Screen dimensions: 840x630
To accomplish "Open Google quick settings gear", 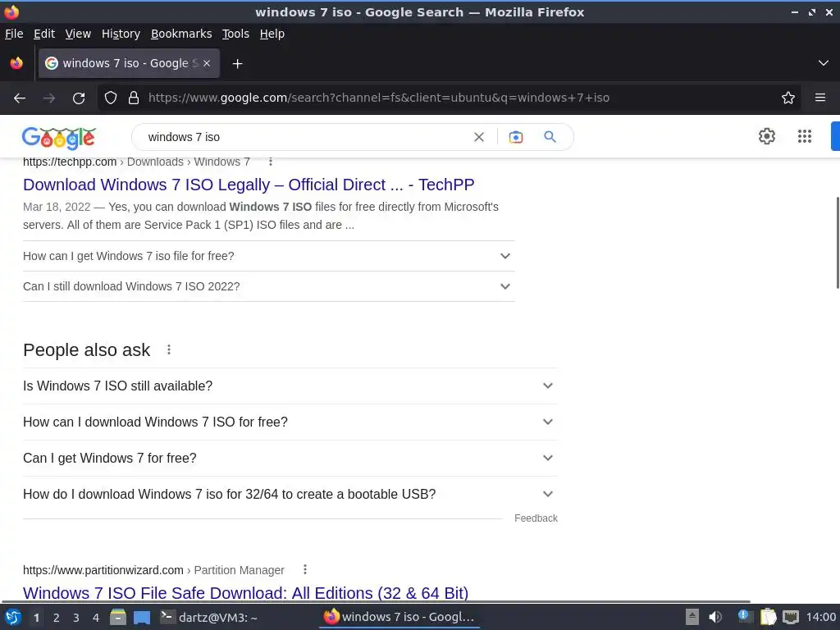I will pyautogui.click(x=767, y=136).
